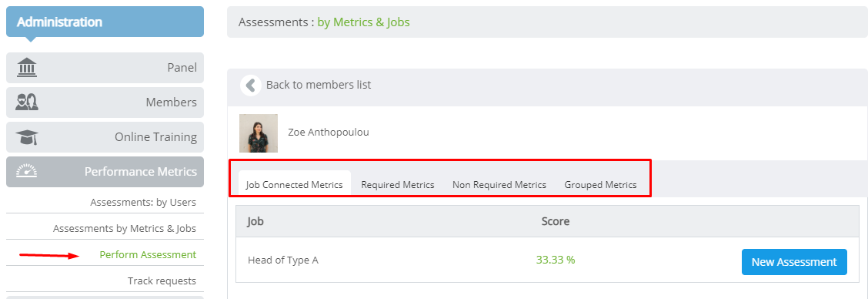Image resolution: width=868 pixels, height=299 pixels.
Task: Go to Assessments: by Users
Action: [x=143, y=203]
